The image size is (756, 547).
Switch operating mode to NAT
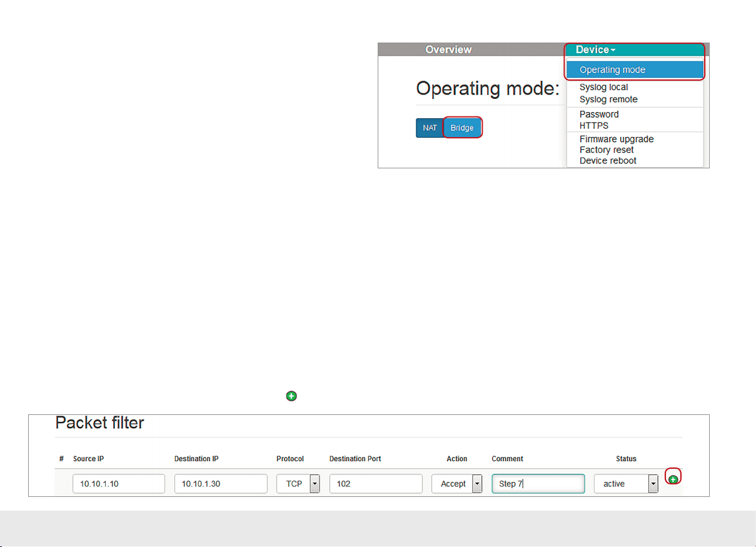pos(430,128)
